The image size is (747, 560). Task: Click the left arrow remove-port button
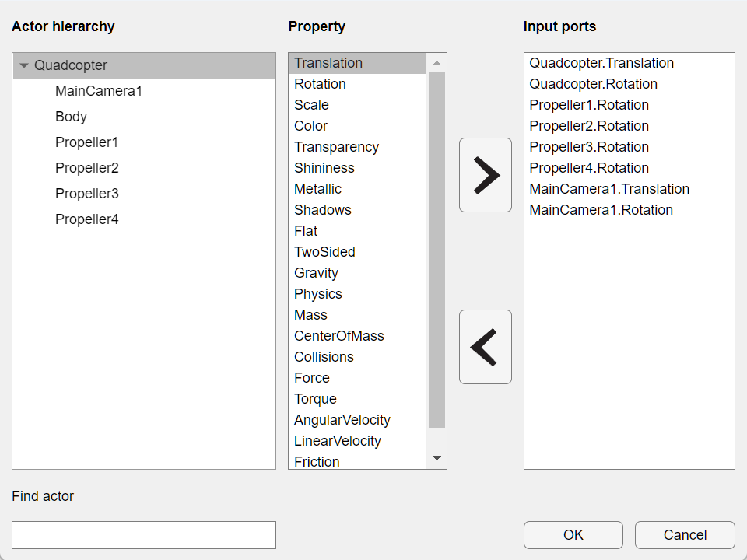pyautogui.click(x=485, y=347)
